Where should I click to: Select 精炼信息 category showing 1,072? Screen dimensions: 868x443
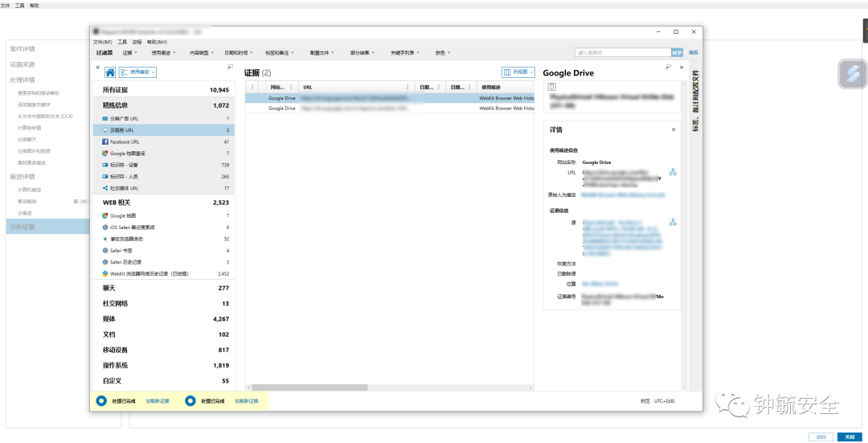(165, 105)
